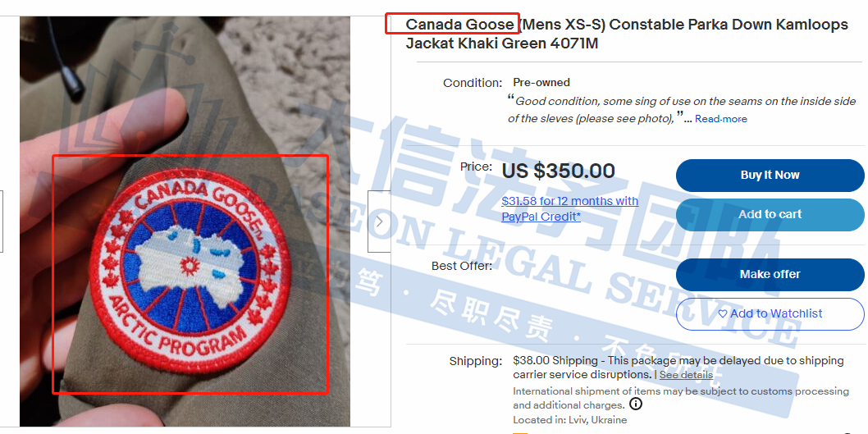Show previous photo with left edge arrow
Viewport: 868px width, 434px height.
1,222
